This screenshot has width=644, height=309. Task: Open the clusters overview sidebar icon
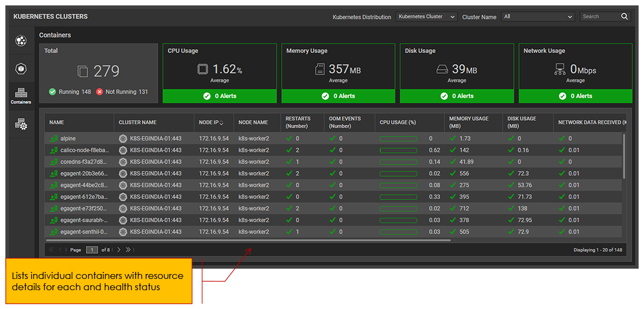point(21,41)
